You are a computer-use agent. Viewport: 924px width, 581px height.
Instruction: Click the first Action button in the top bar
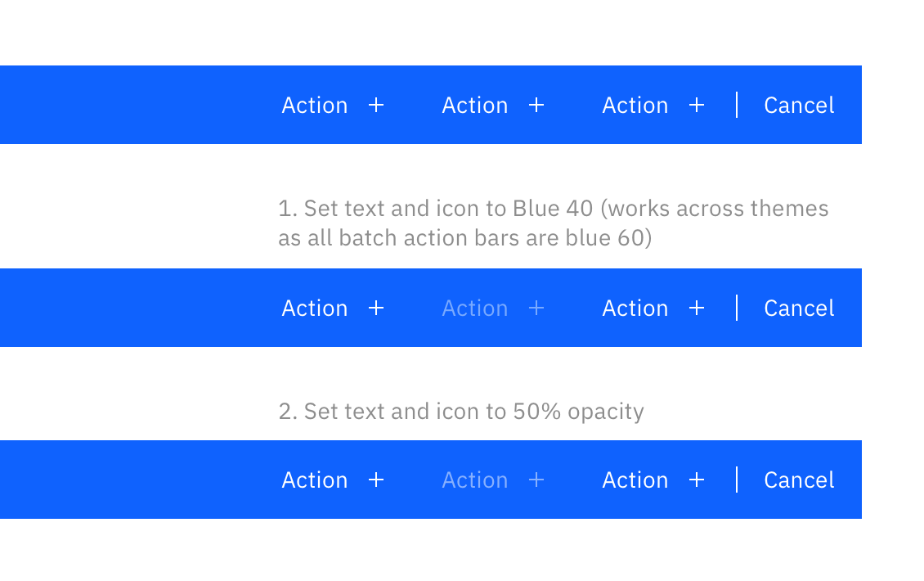[x=315, y=105]
